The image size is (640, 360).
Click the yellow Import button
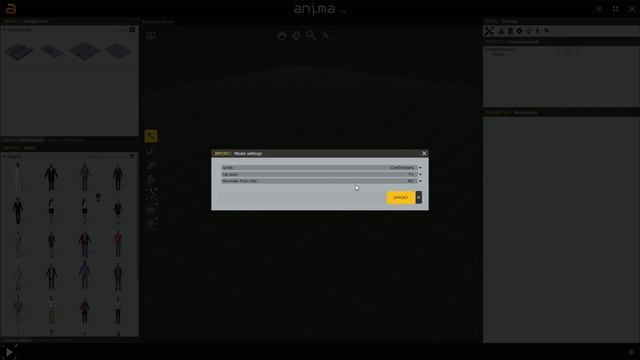point(400,198)
